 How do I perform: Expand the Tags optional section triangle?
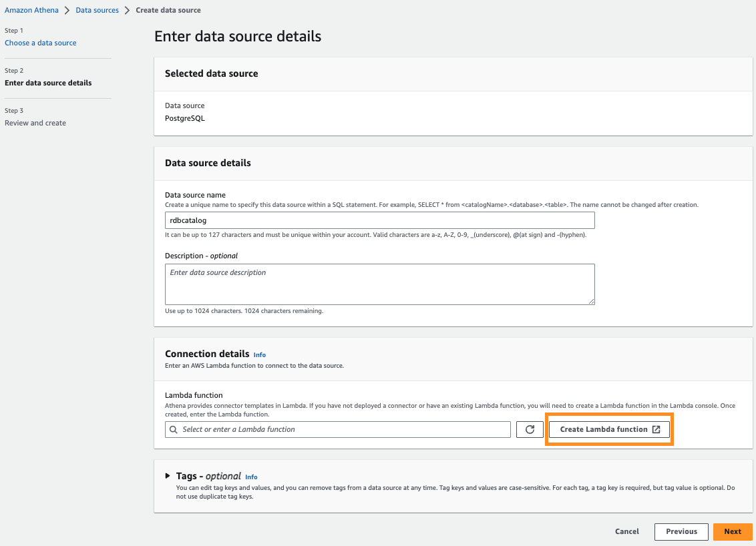168,476
